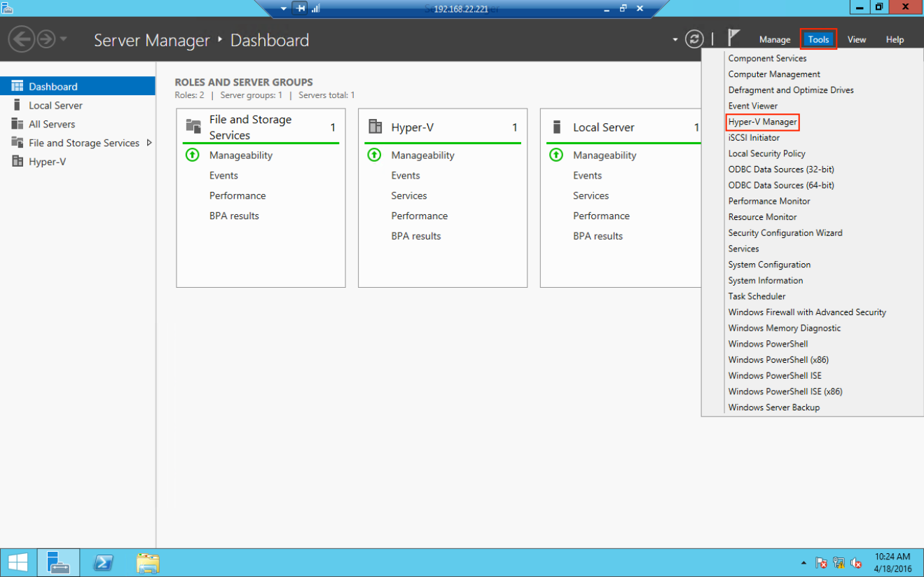Open PowerShell from the taskbar
The image size is (924, 577).
[104, 563]
